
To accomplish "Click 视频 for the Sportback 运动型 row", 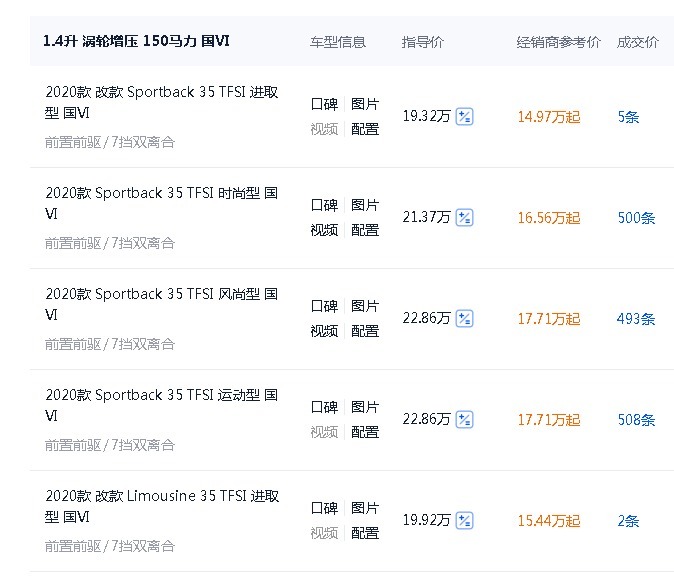I will pyautogui.click(x=324, y=432).
